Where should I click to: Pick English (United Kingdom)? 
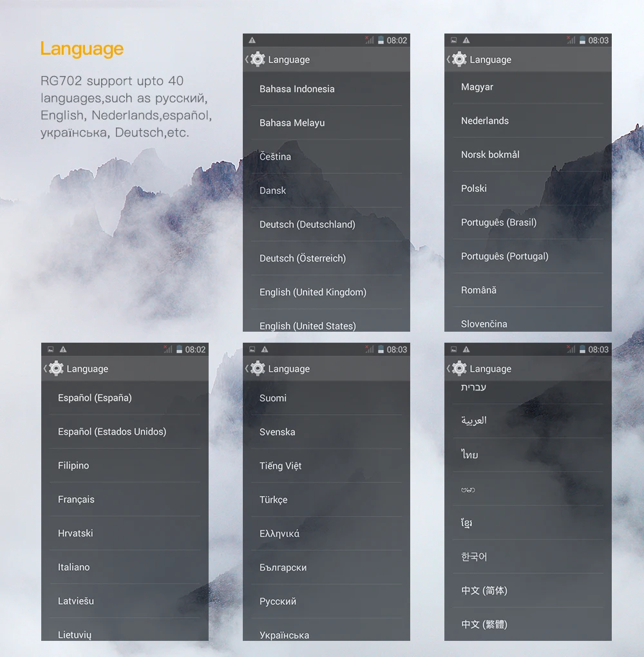327,292
